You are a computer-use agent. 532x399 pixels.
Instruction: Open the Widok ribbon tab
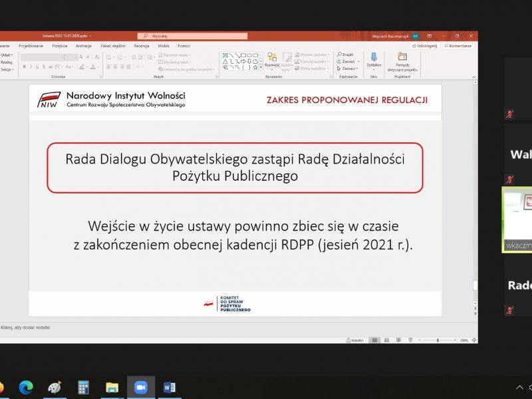pos(163,46)
